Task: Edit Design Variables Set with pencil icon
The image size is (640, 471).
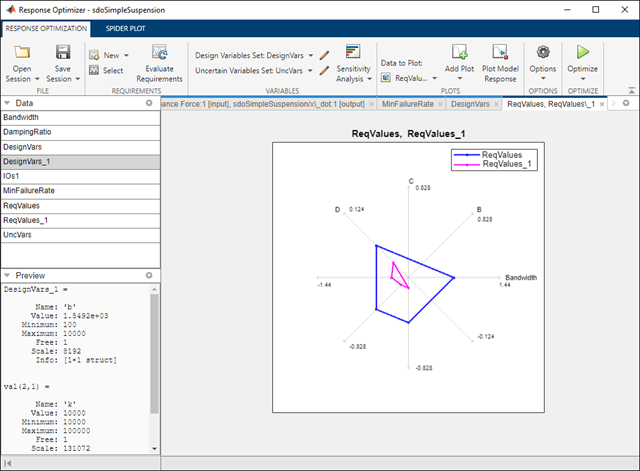Action: click(324, 56)
